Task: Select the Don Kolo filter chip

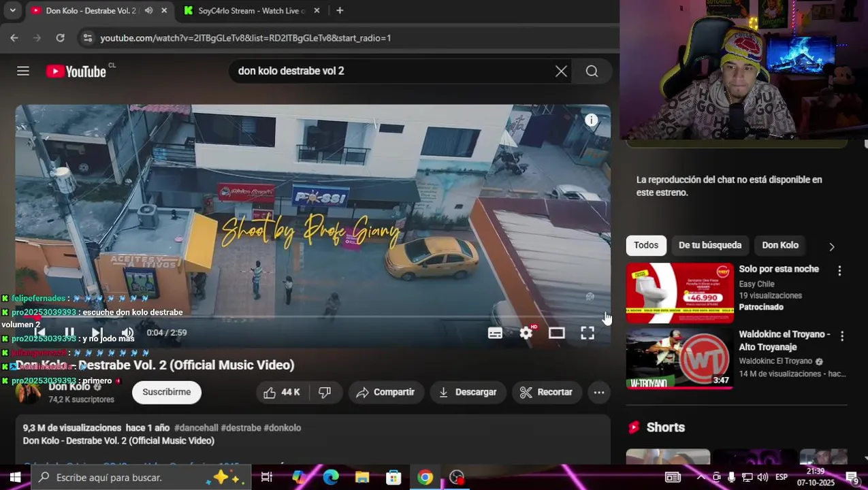Action: (780, 245)
